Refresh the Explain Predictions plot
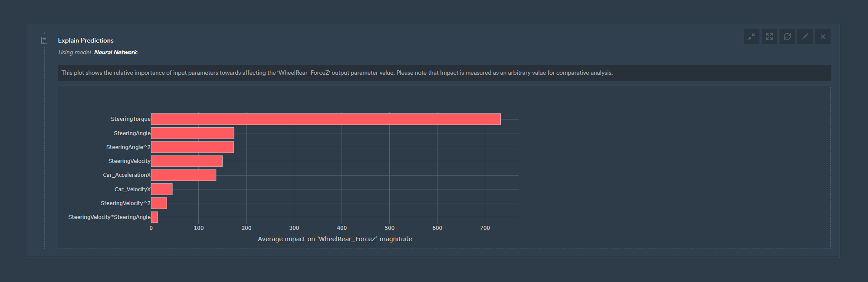868x282 pixels. pyautogui.click(x=787, y=36)
